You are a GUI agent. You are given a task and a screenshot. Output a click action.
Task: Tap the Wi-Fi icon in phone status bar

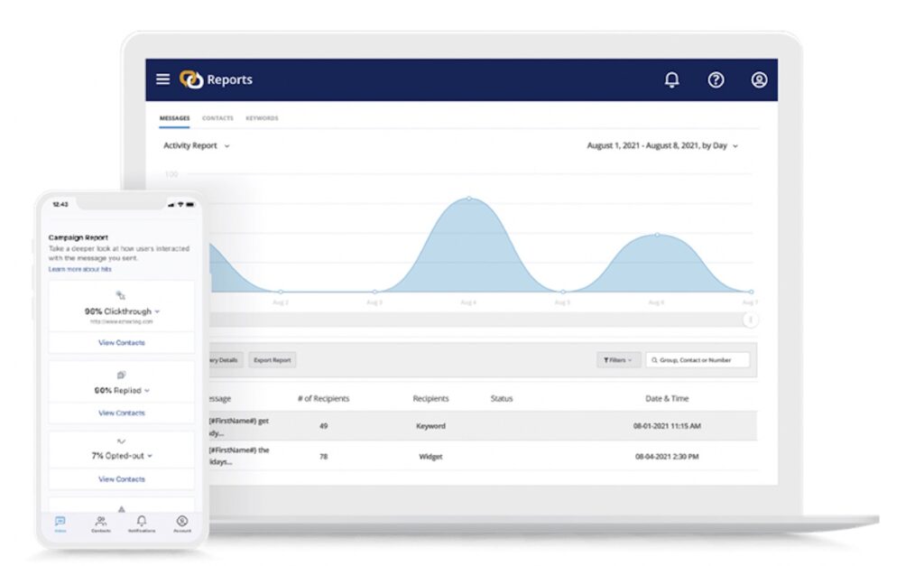[180, 205]
